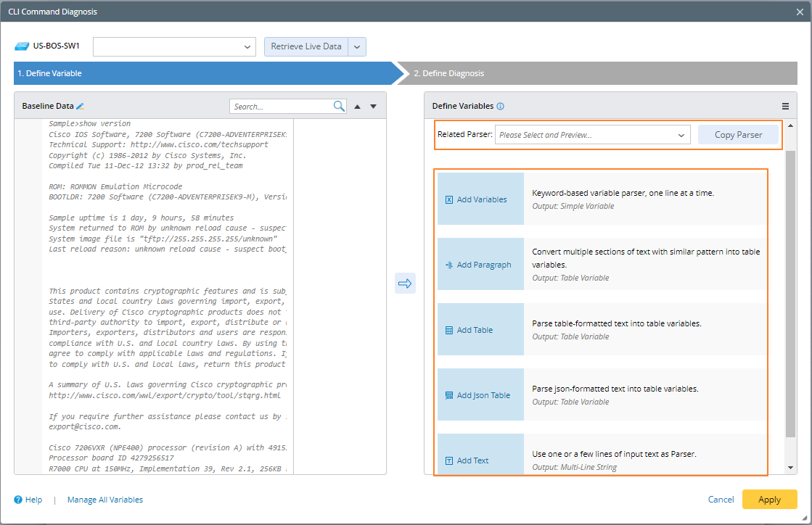Click the right arrow transfer button
Image resolution: width=812 pixels, height=525 pixels.
[x=405, y=284]
